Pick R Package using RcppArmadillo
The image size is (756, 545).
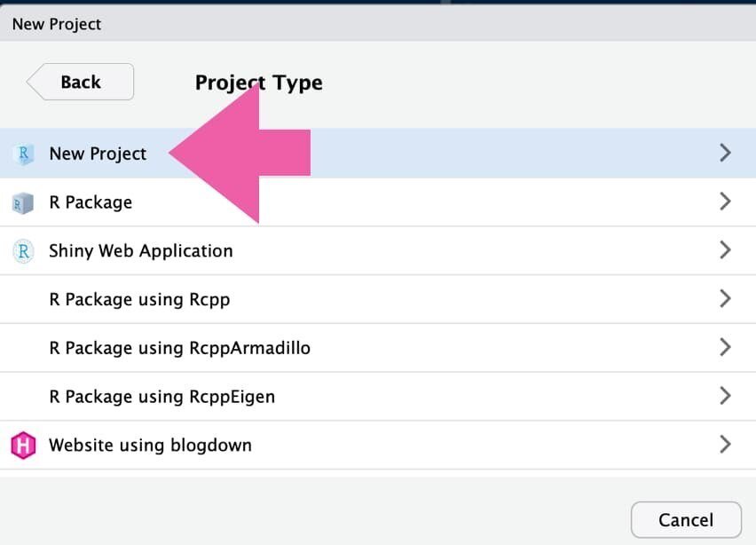click(378, 348)
